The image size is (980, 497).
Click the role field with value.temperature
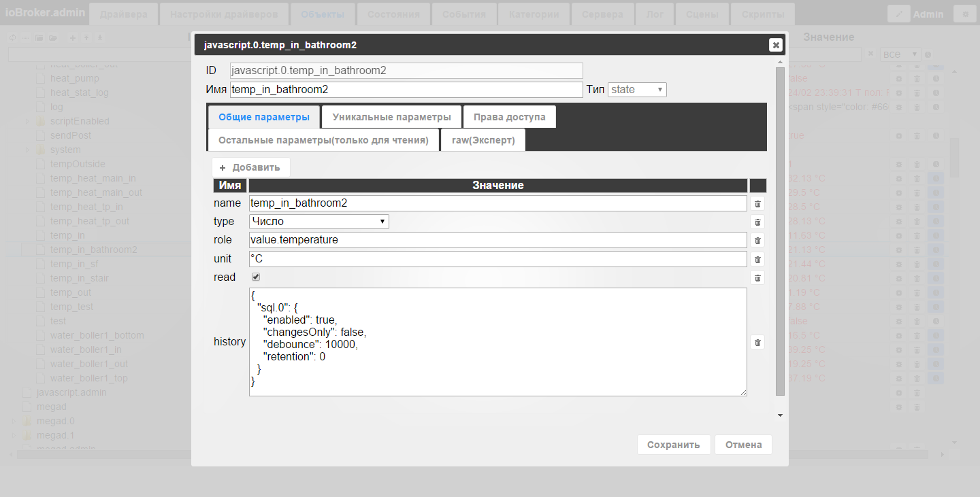tap(498, 240)
